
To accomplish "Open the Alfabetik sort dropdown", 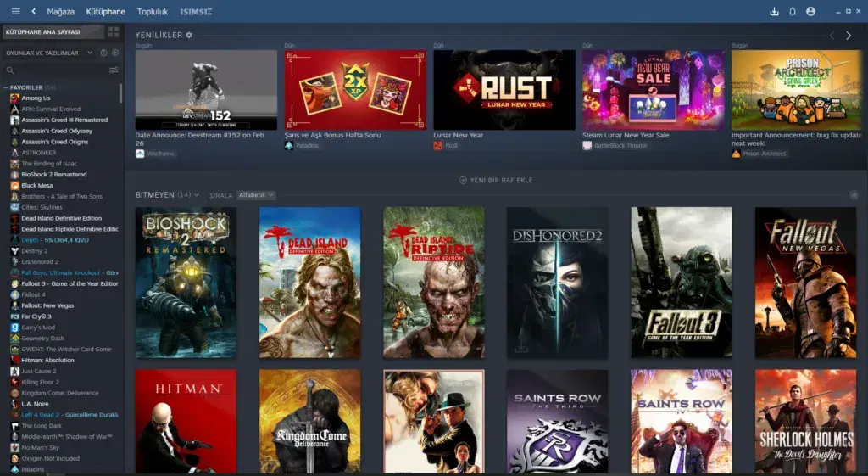I will [x=256, y=195].
